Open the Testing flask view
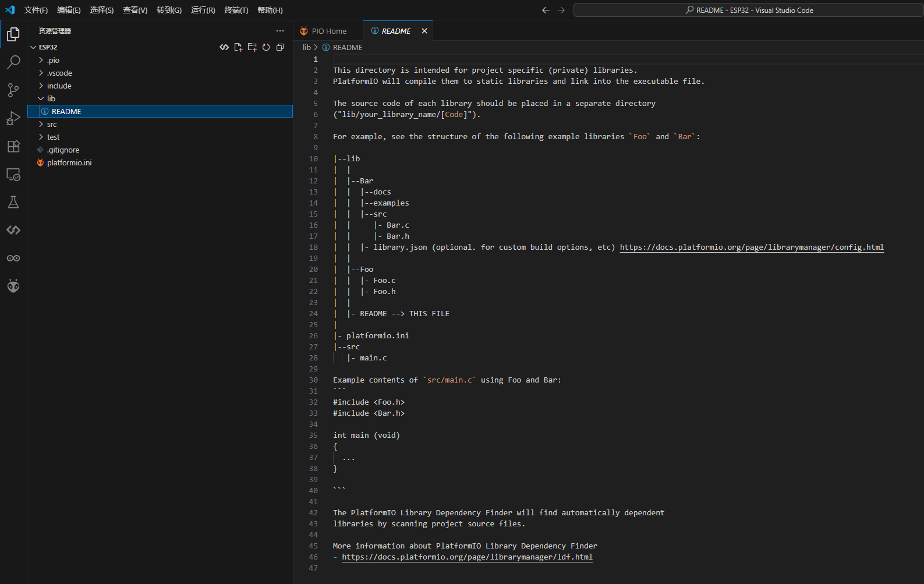924x584 pixels. coord(13,202)
